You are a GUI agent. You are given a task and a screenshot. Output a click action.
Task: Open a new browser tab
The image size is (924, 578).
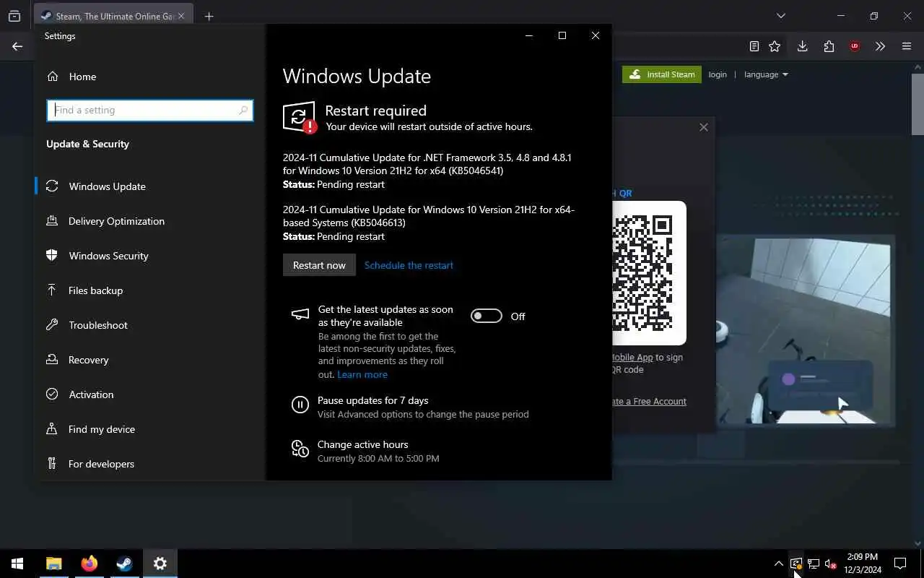point(209,16)
